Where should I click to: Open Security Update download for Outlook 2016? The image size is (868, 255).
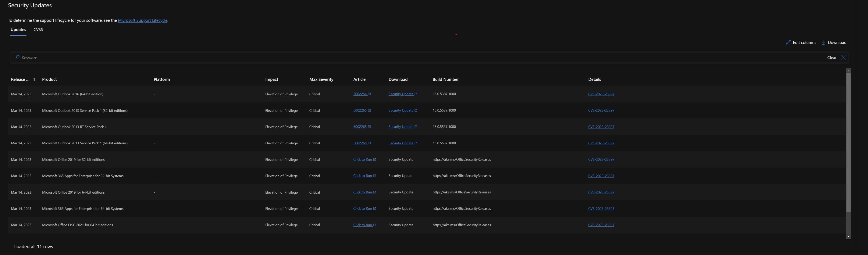pyautogui.click(x=401, y=94)
